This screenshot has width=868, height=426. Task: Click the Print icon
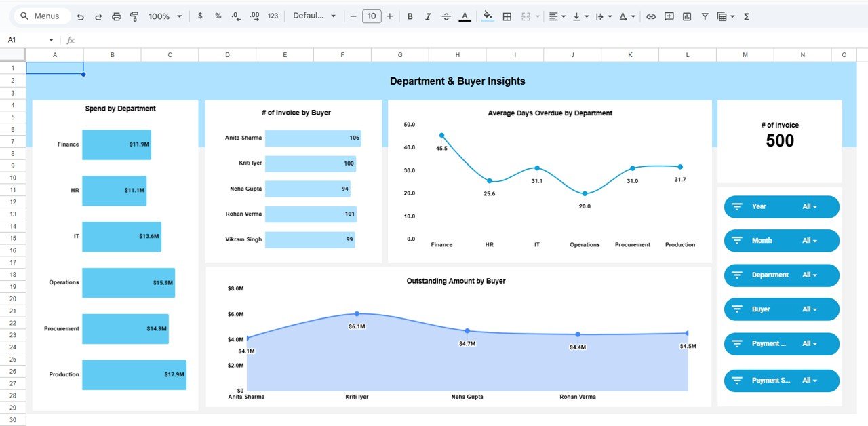click(116, 16)
